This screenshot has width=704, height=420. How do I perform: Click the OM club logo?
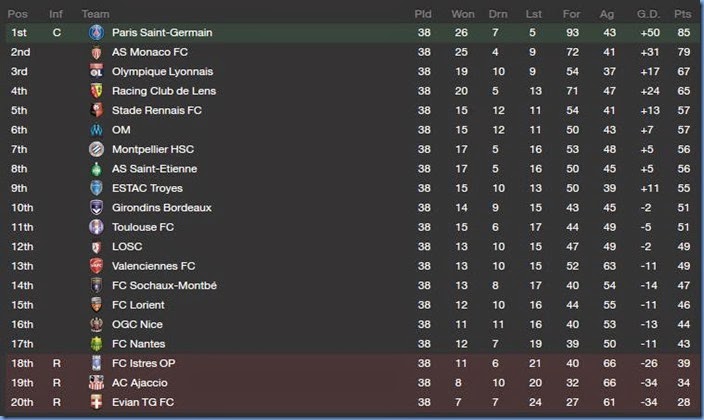click(96, 130)
